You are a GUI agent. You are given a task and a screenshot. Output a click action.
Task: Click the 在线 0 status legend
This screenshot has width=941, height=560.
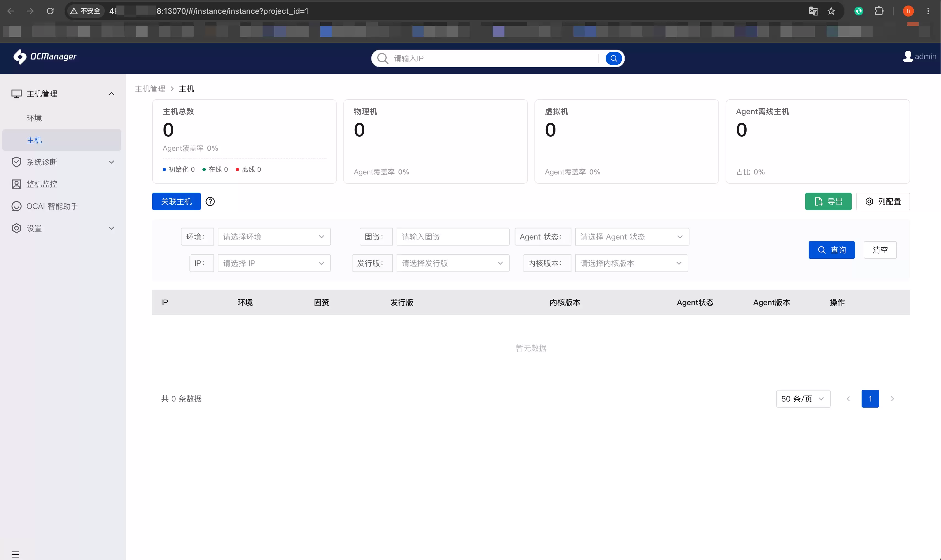point(215,169)
